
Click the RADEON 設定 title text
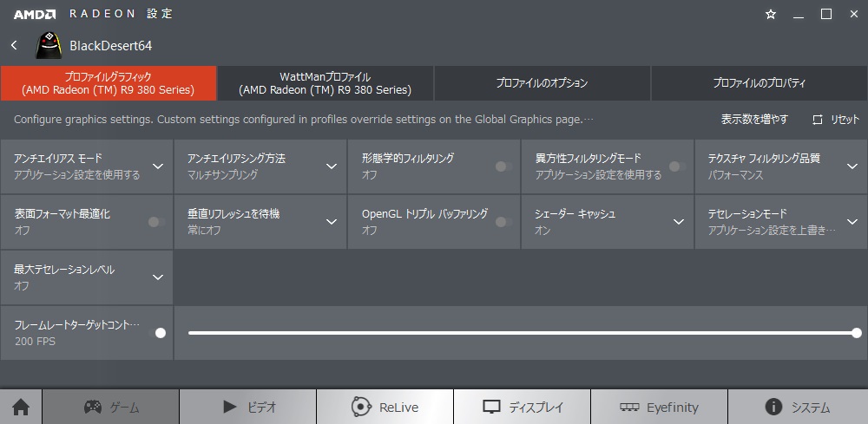coord(122,15)
